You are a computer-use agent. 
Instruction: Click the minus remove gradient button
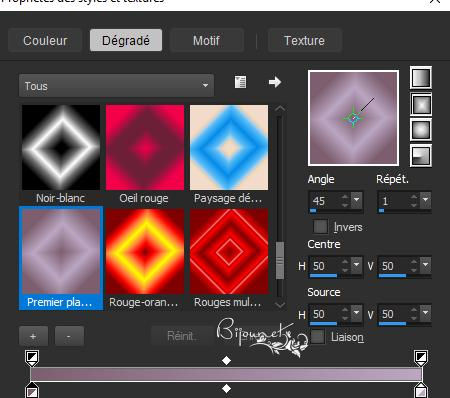[69, 336]
